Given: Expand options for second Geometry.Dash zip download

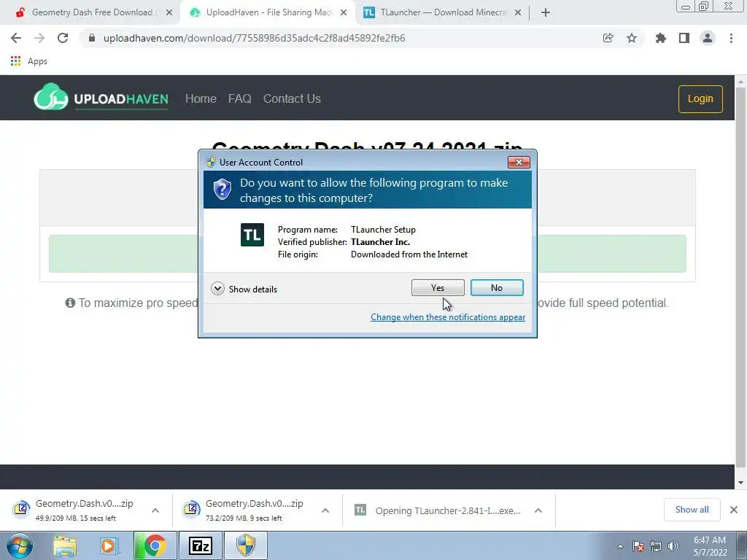Looking at the screenshot, I should 325,510.
